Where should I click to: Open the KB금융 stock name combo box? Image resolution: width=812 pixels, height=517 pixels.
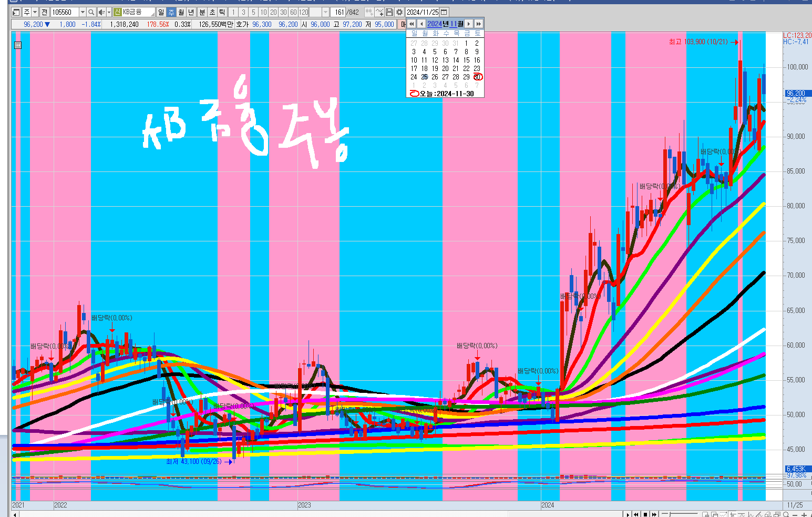point(135,12)
